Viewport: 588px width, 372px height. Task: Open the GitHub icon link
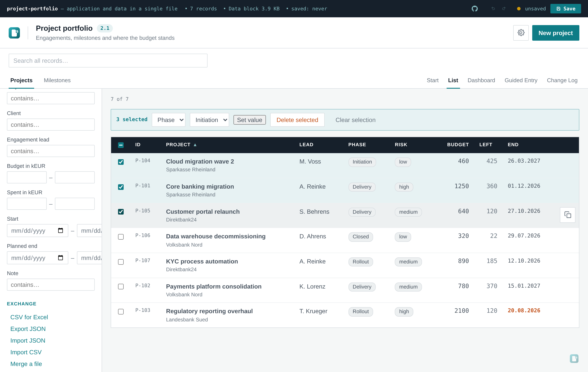[x=475, y=9]
